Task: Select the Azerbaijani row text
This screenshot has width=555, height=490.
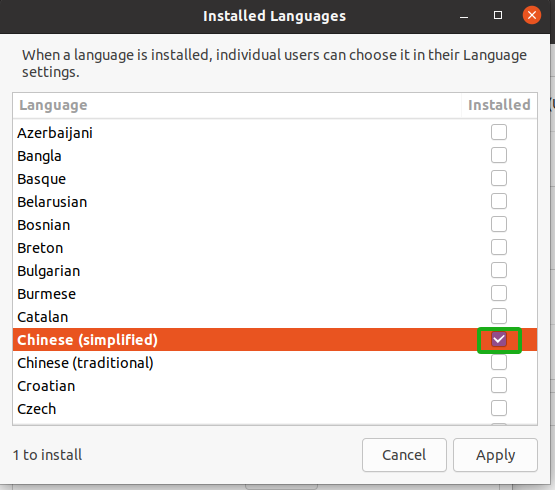Action: (x=55, y=133)
